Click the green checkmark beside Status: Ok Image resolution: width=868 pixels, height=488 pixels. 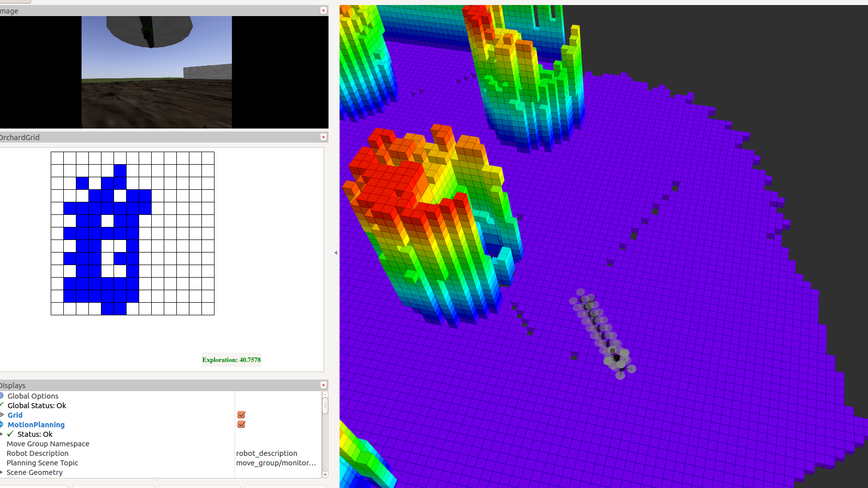(x=11, y=434)
